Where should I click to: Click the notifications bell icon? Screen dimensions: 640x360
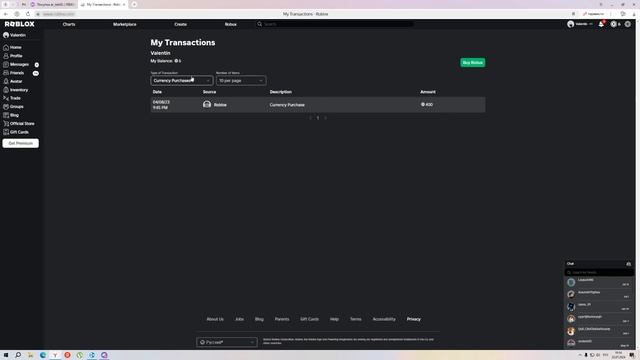(601, 24)
